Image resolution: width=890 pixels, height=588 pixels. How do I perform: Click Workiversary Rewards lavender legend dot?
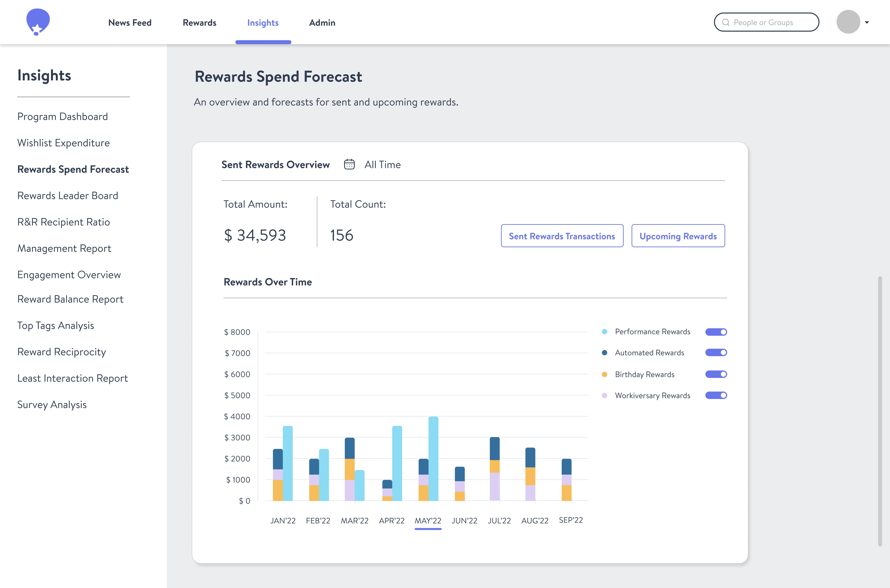(x=604, y=396)
